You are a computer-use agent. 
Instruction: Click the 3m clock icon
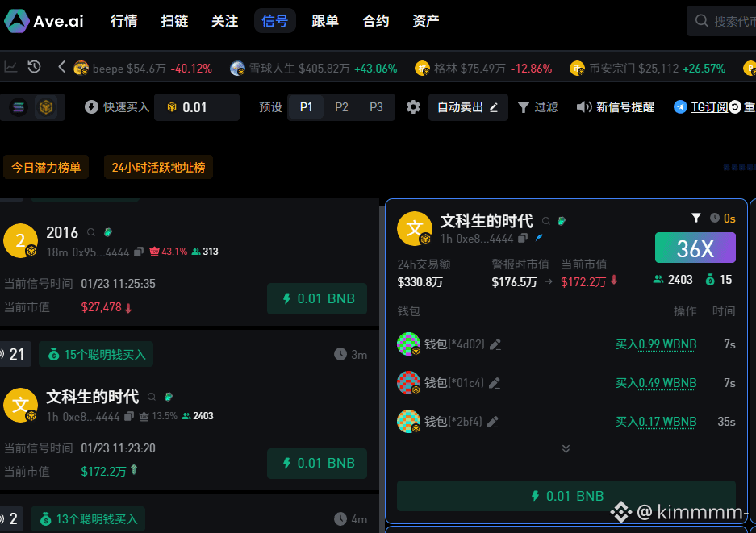pos(340,354)
